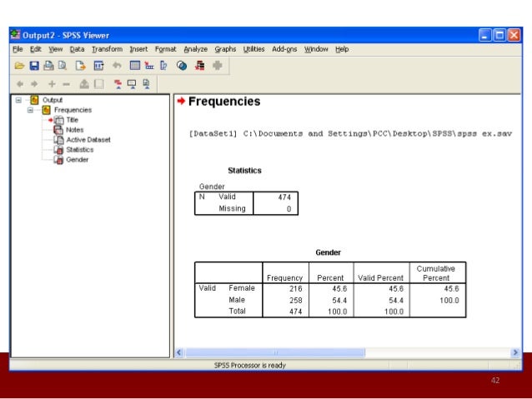Click the Dialog Recall toolbar icon
The height and width of the screenshot is (399, 532).
click(x=98, y=66)
